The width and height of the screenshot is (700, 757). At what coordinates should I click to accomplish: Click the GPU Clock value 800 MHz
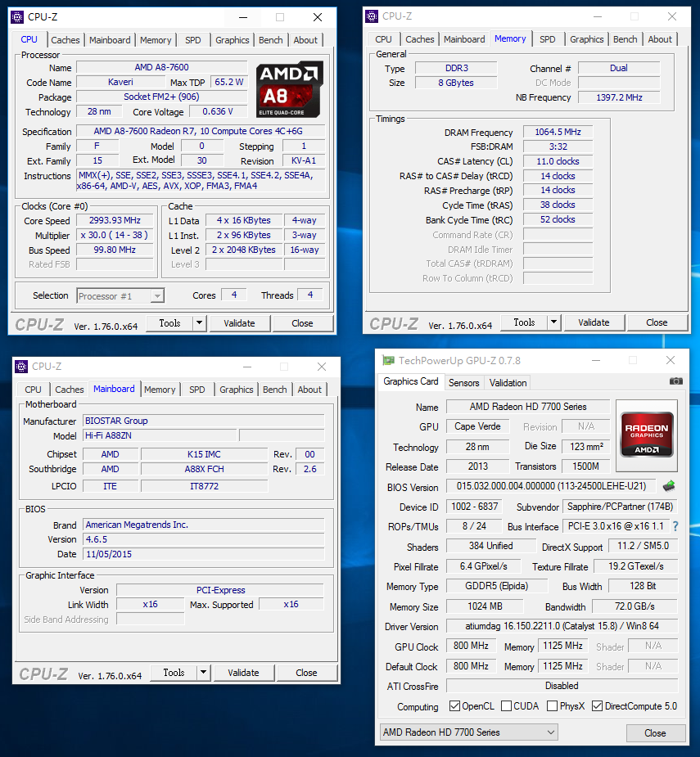pyautogui.click(x=471, y=646)
